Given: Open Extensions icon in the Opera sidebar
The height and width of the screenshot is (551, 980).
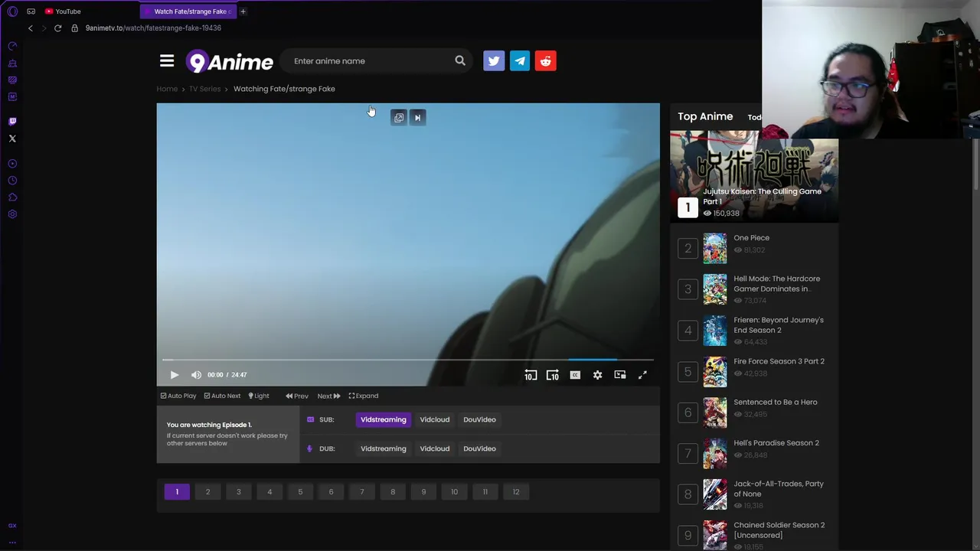Looking at the screenshot, I should tap(12, 197).
